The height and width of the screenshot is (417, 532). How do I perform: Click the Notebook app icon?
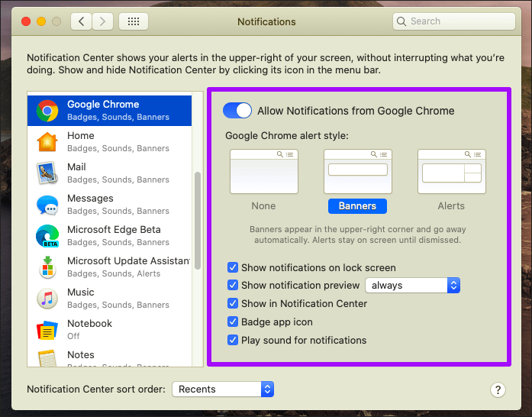pos(47,330)
